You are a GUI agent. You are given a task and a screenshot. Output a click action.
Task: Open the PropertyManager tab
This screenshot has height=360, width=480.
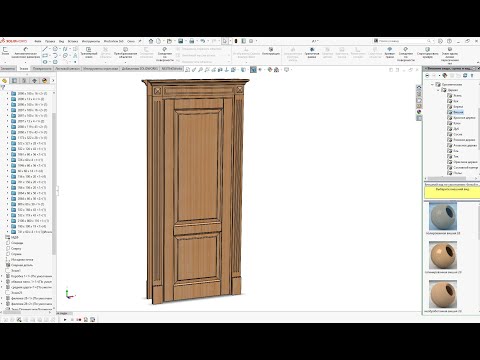[x=14, y=81]
